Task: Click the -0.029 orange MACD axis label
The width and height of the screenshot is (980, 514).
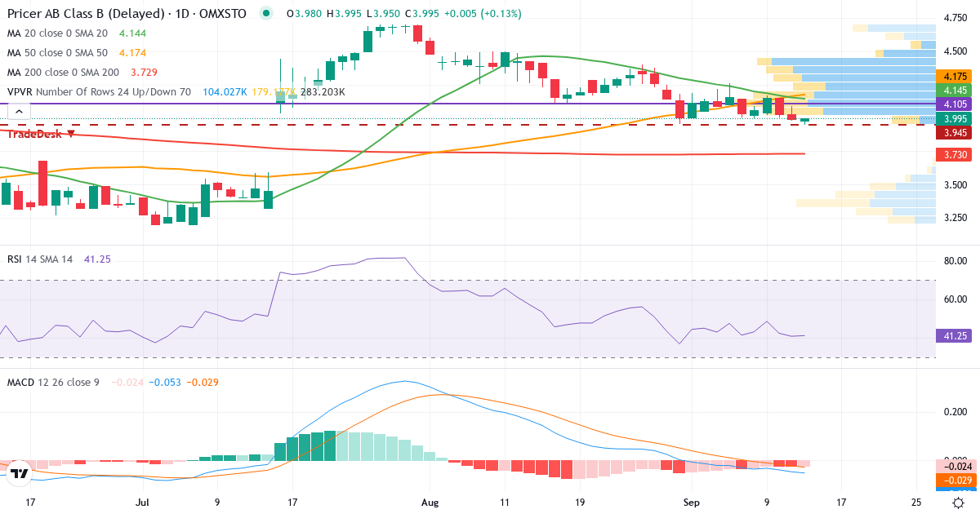Action: coord(955,481)
